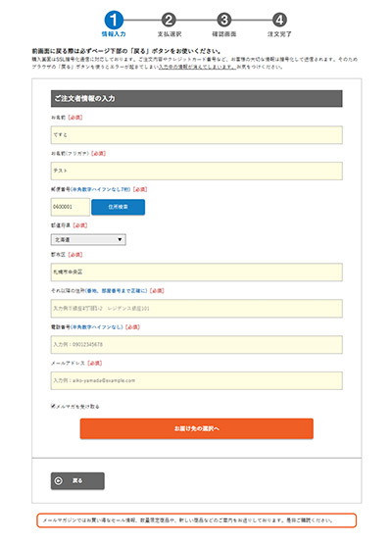Select the 支払選択 step label
392x543 pixels.
170,34
